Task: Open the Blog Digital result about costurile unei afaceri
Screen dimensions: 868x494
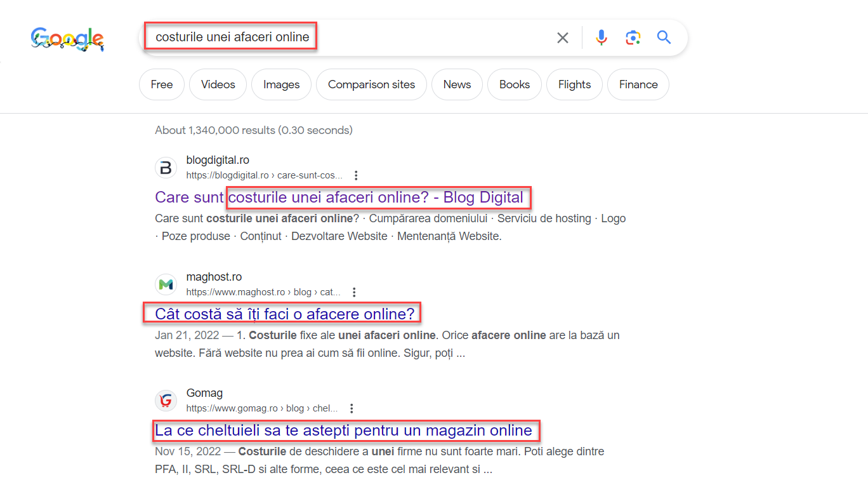Action: pos(342,197)
